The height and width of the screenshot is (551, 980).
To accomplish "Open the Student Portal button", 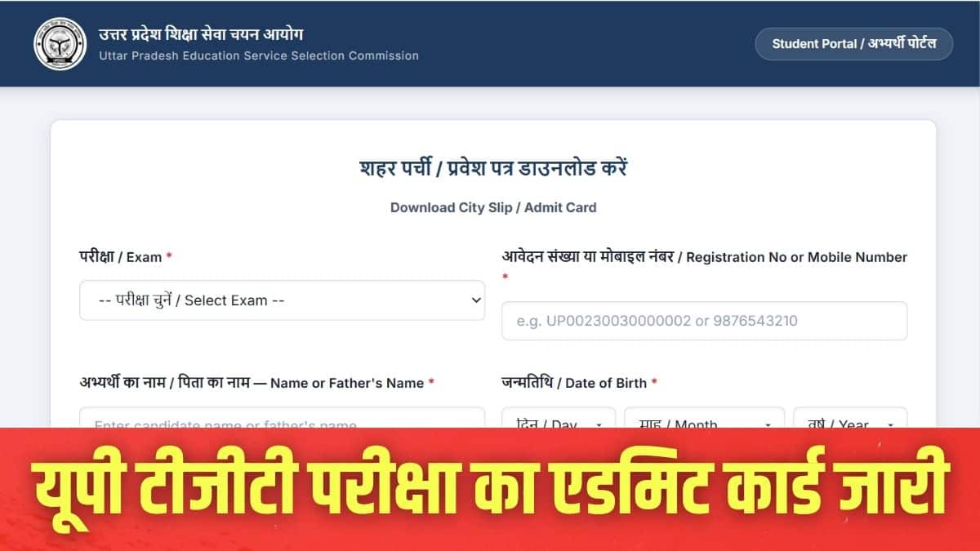I will (x=853, y=44).
